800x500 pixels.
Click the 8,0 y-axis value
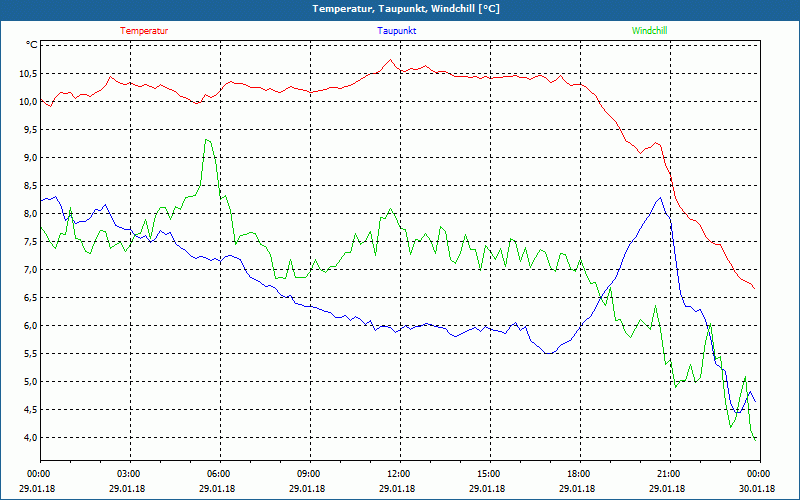pos(31,214)
